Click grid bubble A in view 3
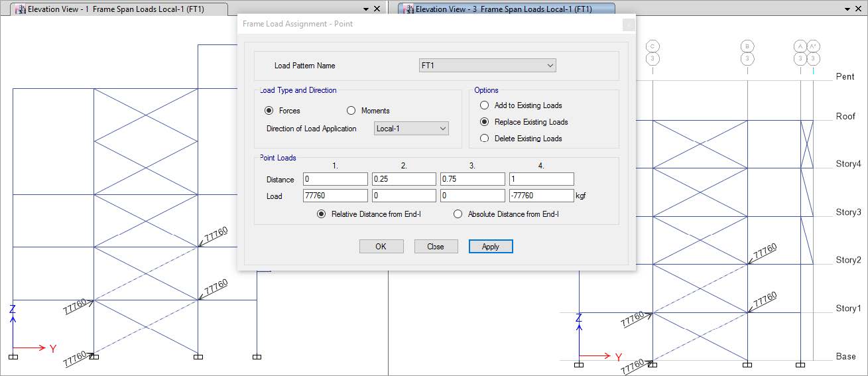868x376 pixels. click(x=800, y=46)
